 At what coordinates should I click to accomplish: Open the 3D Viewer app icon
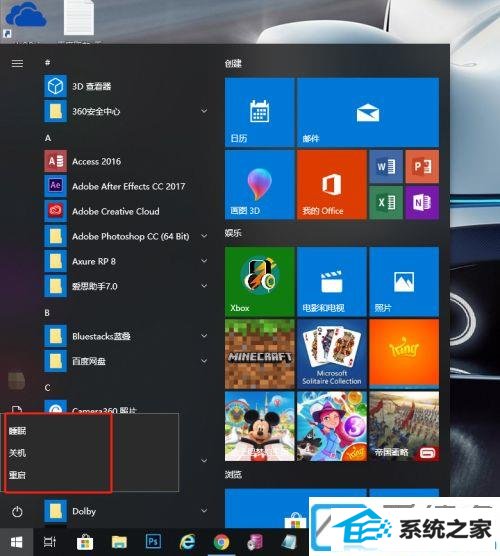(55, 86)
